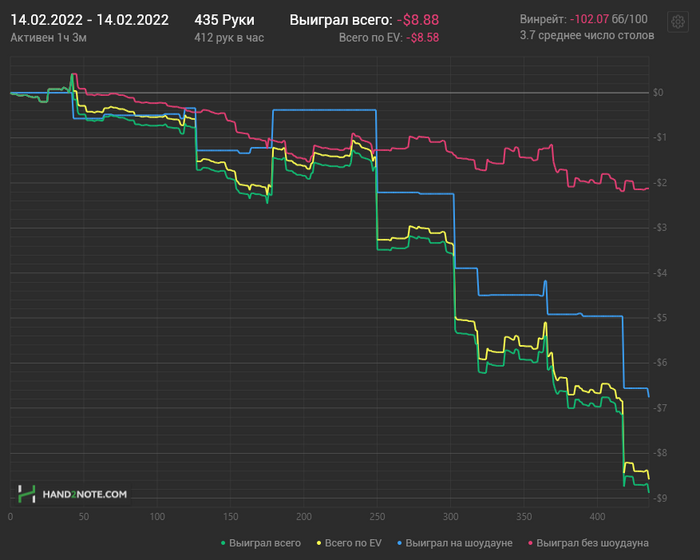This screenshot has height=560, width=700.
Task: Click the 435 Руки hands count
Action: tap(225, 20)
